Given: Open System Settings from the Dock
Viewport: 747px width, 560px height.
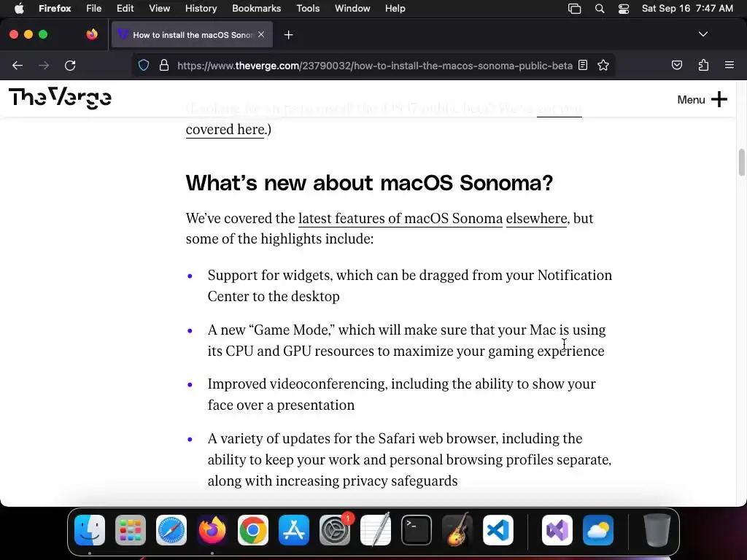Looking at the screenshot, I should (x=335, y=530).
